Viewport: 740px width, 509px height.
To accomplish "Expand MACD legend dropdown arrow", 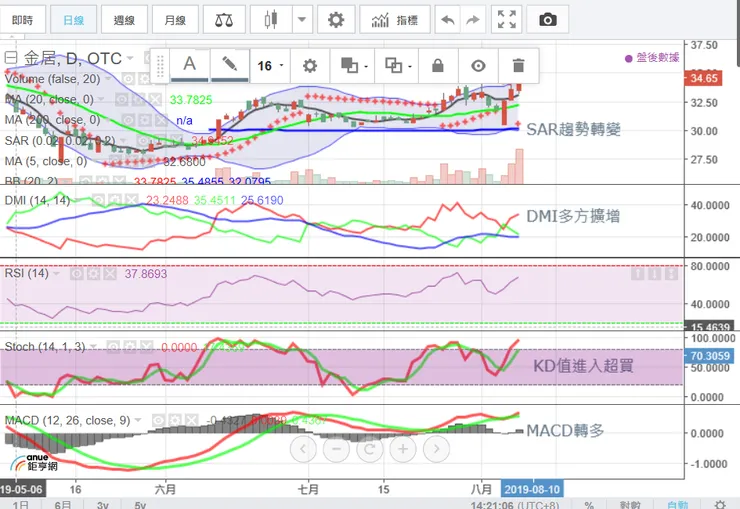I will tap(138, 420).
